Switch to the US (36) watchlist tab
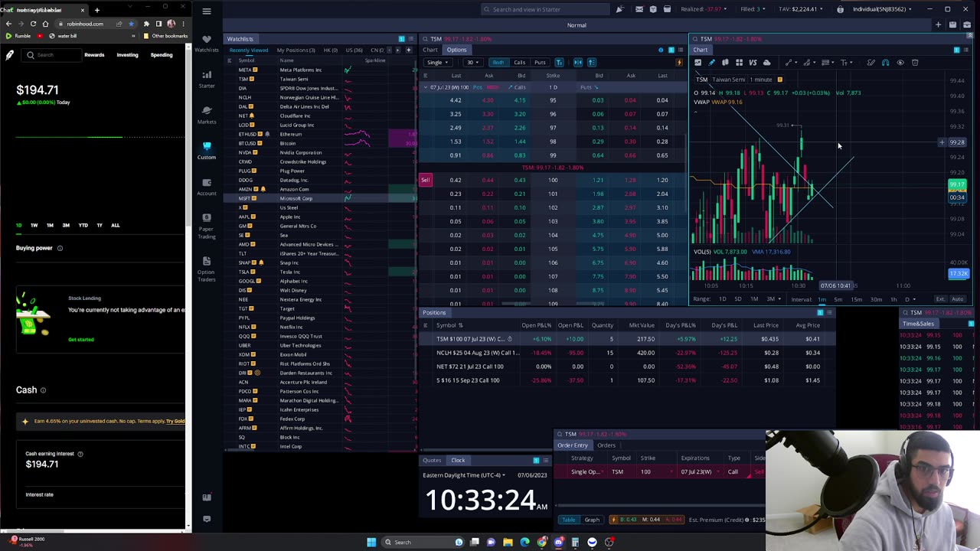980x551 pixels. pos(354,50)
